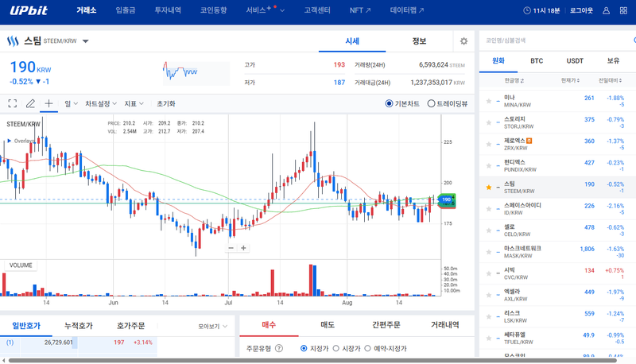The height and width of the screenshot is (364, 636).
Task: Unfavorite the STEEM/KRW star
Action: 489,187
